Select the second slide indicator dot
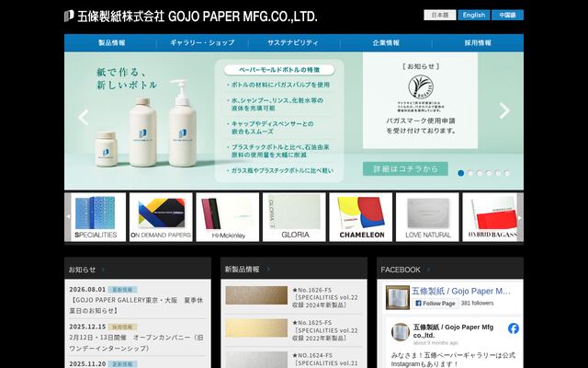 click(470, 173)
